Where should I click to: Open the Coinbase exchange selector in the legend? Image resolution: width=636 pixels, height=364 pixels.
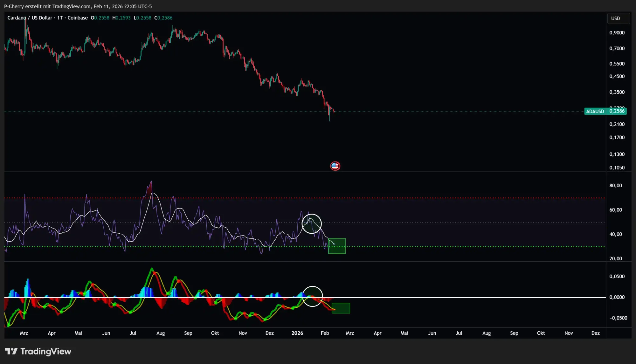click(x=79, y=18)
